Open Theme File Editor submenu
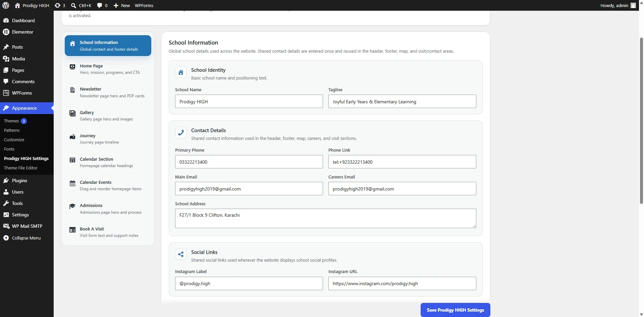Screen dimensions: 644x317 (x=21, y=168)
